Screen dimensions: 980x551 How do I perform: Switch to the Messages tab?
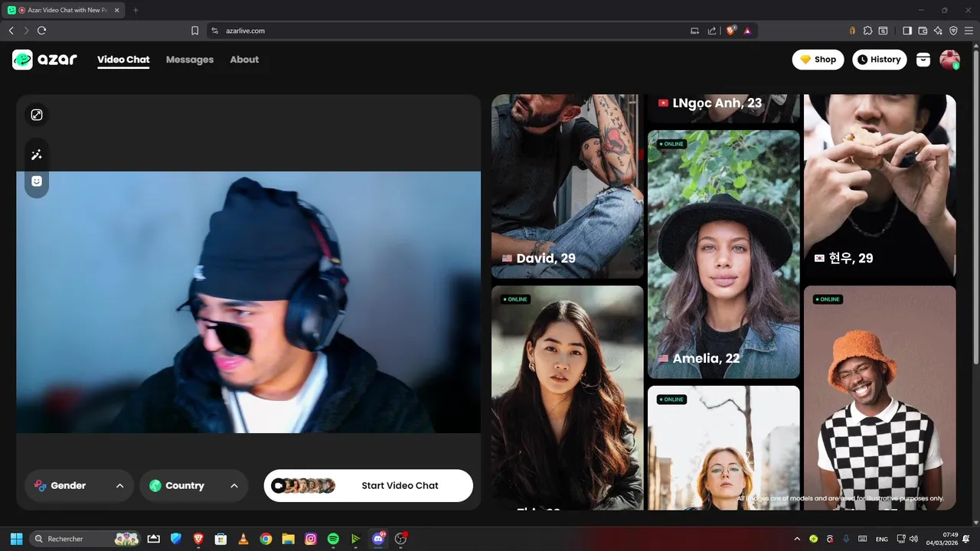pyautogui.click(x=190, y=60)
